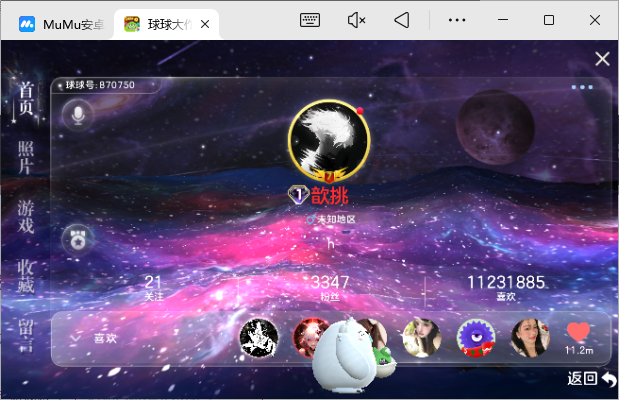This screenshot has width=619, height=400.
Task: Close the profile page with X
Action: tap(602, 59)
